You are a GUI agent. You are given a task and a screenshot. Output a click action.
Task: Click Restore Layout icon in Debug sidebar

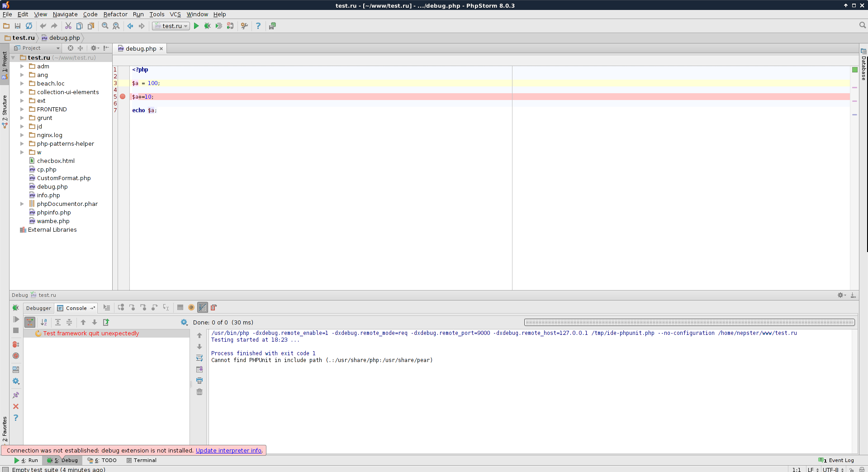(16, 370)
